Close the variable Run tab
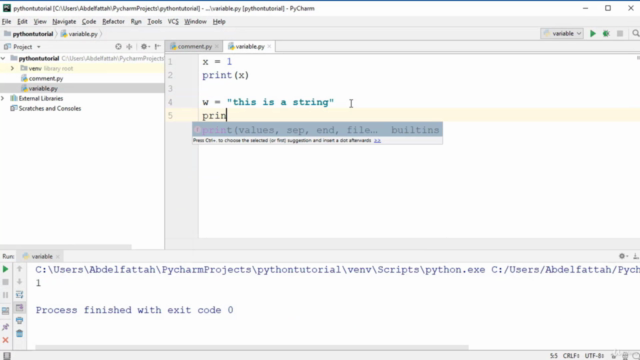This screenshot has width=640, height=360. (58, 256)
